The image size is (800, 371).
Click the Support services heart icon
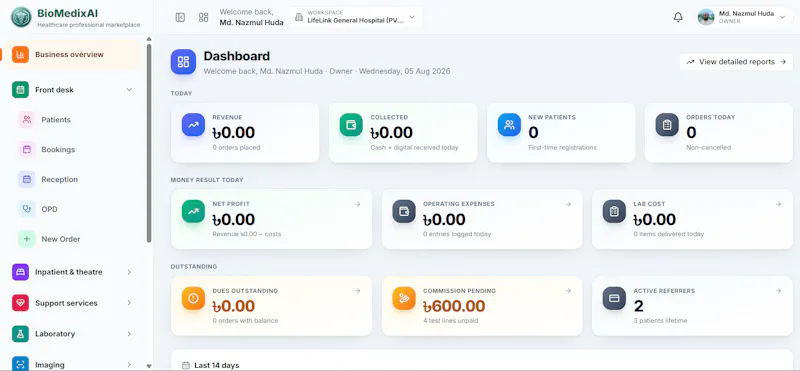pyautogui.click(x=20, y=303)
